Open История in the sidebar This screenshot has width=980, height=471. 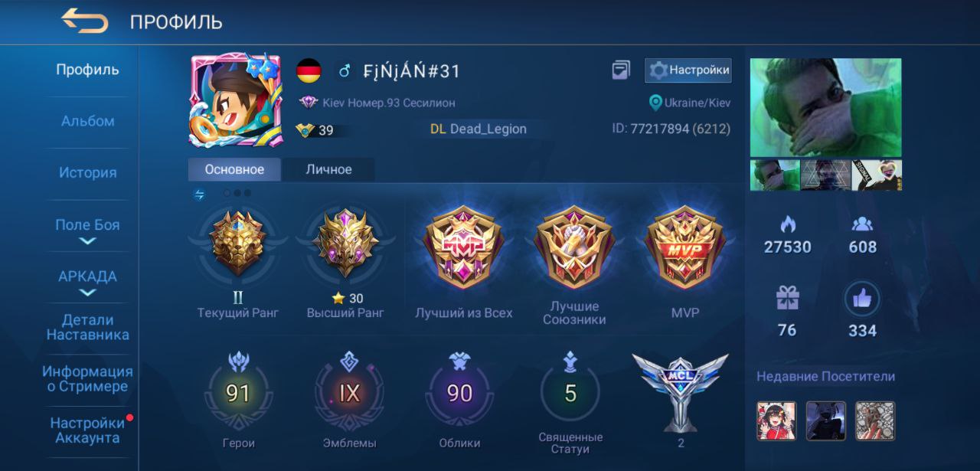[x=87, y=173]
